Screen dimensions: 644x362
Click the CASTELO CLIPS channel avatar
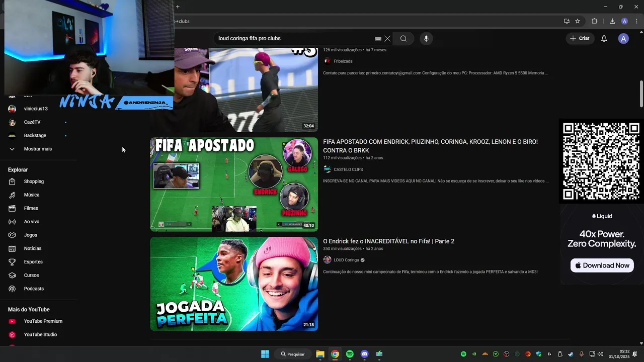pos(327,169)
